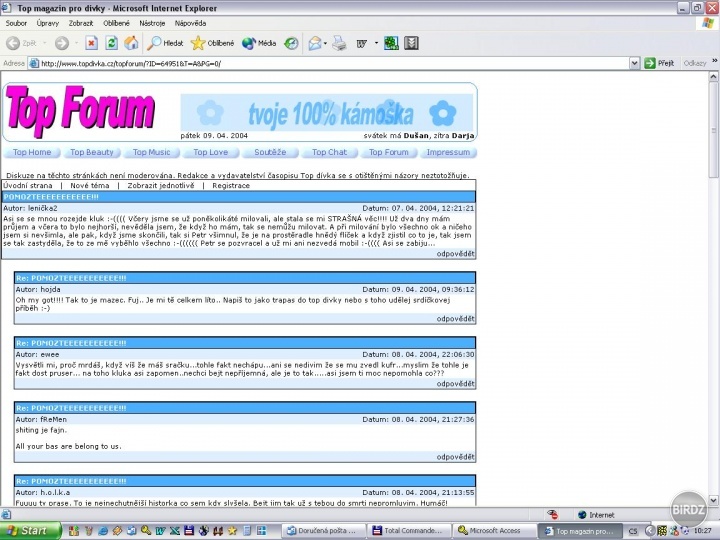The height and width of the screenshot is (540, 720).
Task: Click the taskbar clock 10:27
Action: pos(703,531)
